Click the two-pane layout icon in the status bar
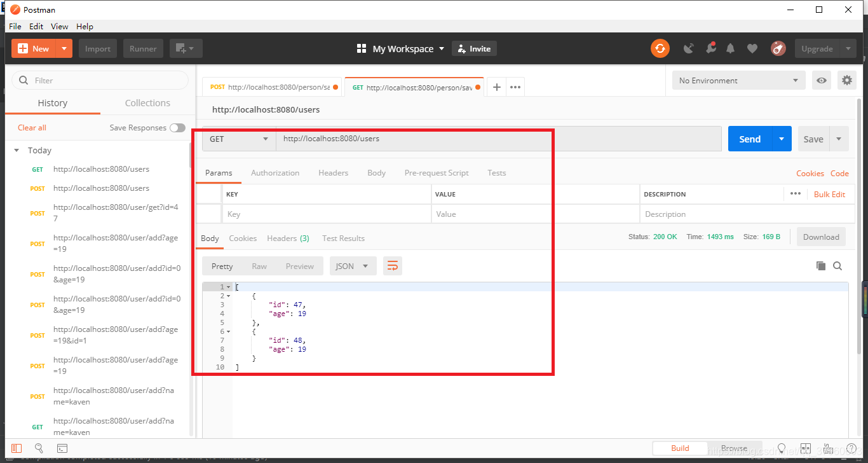This screenshot has height=463, width=868. click(806, 448)
